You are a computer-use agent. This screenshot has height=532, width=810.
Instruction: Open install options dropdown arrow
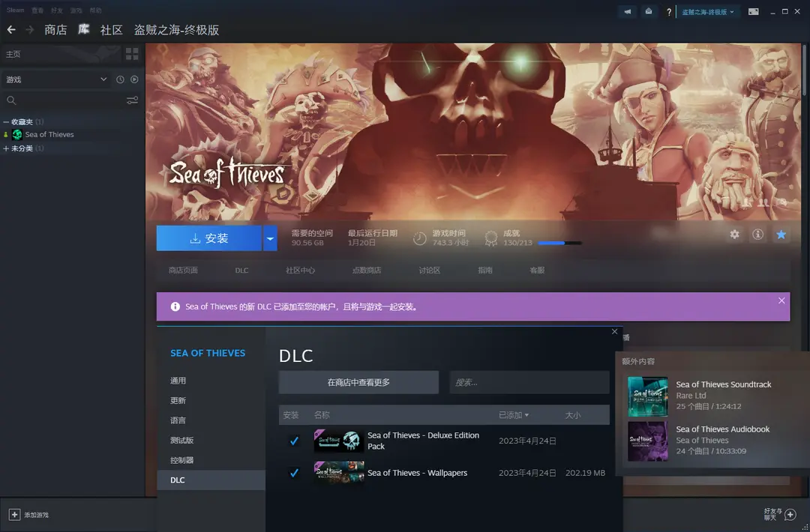(x=270, y=238)
